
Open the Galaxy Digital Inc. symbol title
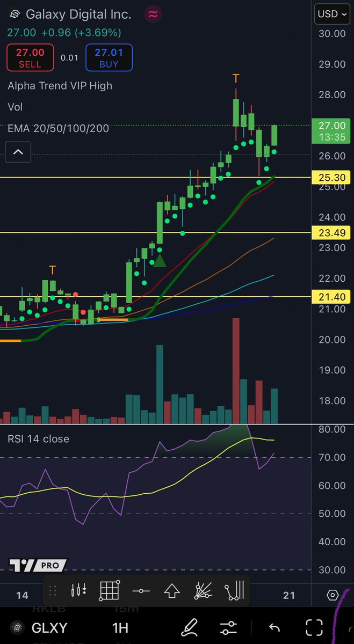[x=78, y=14]
